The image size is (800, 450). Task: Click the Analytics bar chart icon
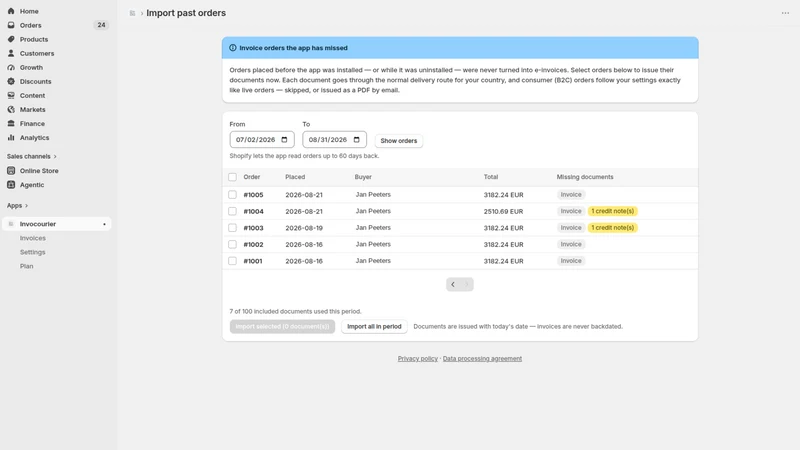point(11,137)
